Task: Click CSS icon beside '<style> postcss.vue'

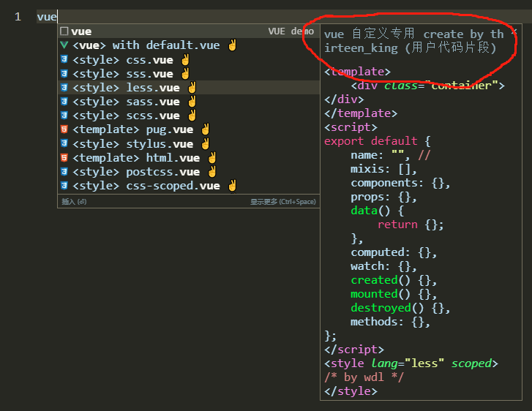Action: [x=64, y=172]
